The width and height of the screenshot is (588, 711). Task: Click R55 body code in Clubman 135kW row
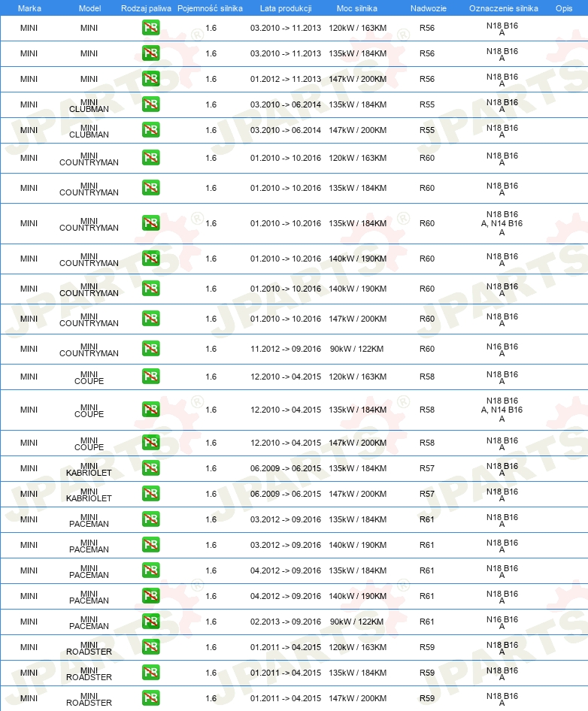pyautogui.click(x=427, y=104)
